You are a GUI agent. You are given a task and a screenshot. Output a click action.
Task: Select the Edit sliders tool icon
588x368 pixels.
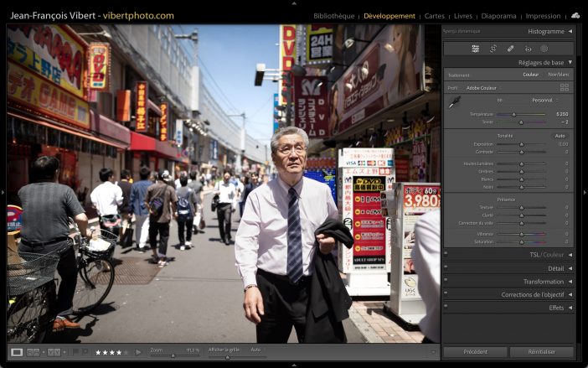(475, 49)
